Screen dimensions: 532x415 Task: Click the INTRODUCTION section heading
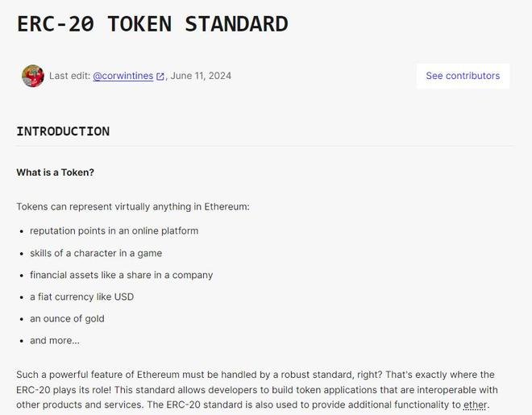tap(63, 131)
